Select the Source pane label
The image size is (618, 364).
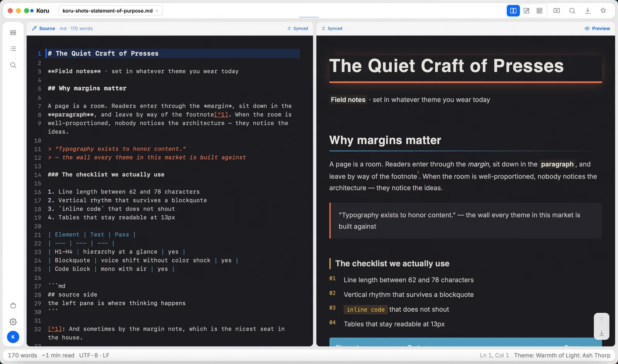pyautogui.click(x=44, y=29)
